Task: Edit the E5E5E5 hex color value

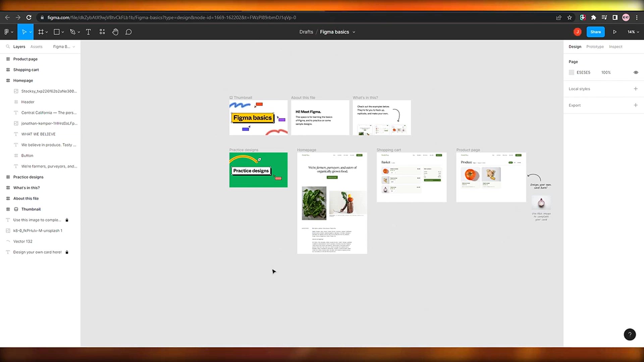Action: click(583, 72)
